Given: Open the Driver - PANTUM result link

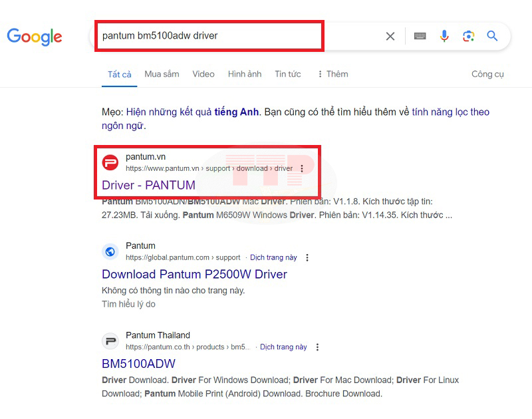Looking at the screenshot, I should (148, 185).
